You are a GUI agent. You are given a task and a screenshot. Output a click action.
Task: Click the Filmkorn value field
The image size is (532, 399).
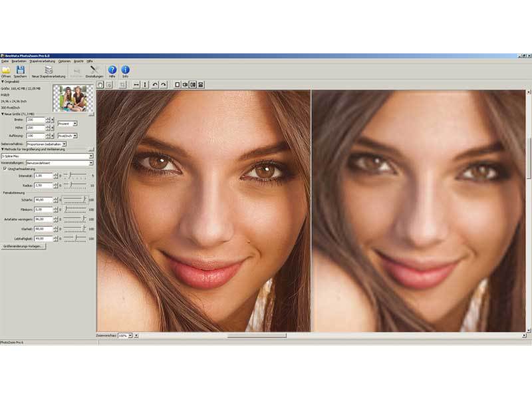tap(43, 209)
